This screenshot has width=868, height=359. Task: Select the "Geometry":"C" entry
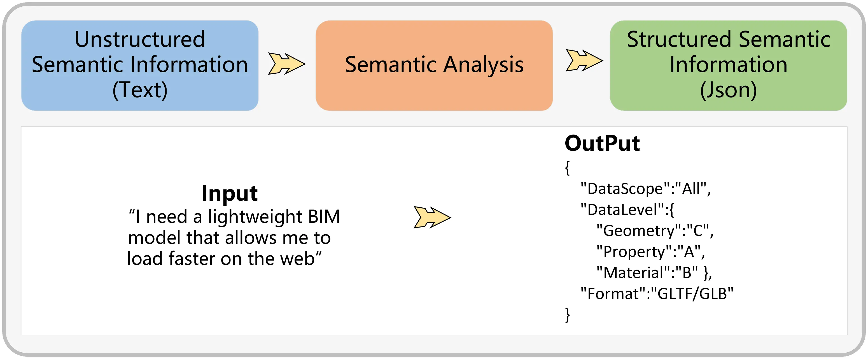654,231
